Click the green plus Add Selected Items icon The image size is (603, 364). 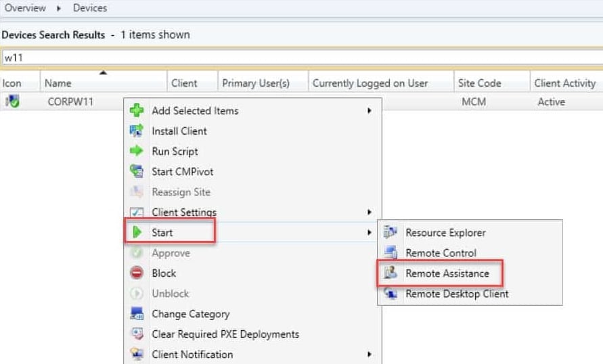[137, 110]
